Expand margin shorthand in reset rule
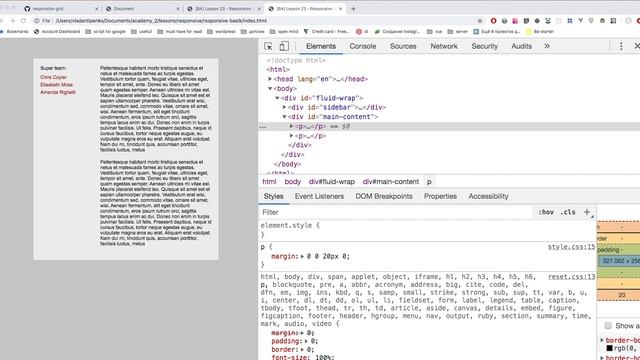This screenshot has height=360, width=640. [x=302, y=333]
